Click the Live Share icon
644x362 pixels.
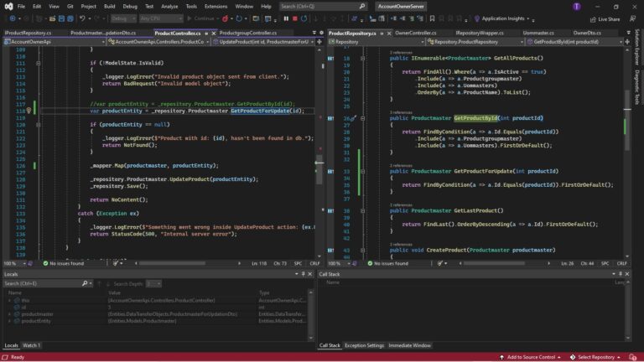point(591,18)
